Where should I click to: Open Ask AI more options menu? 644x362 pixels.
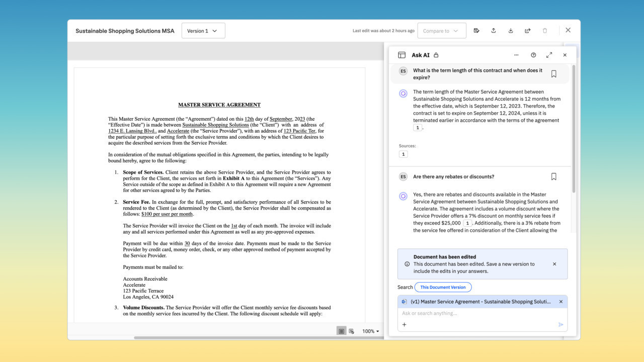pos(516,55)
